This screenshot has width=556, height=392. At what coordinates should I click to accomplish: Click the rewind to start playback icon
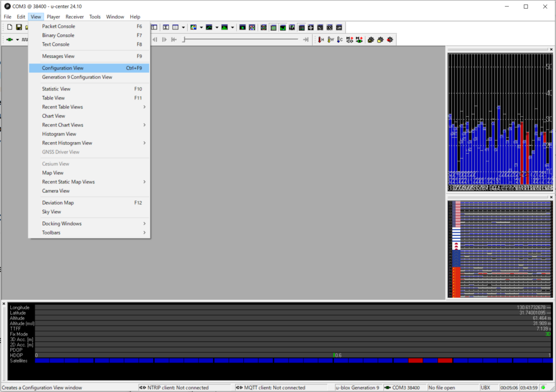[x=174, y=40]
